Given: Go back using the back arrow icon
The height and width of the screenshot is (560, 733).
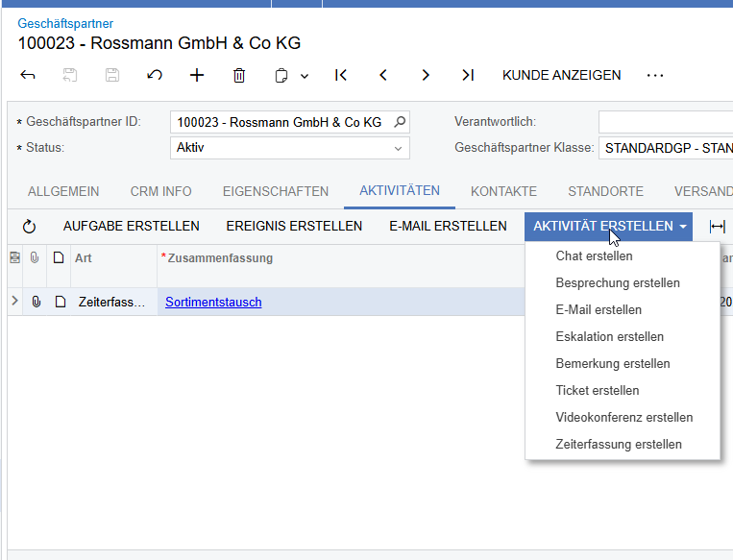Looking at the screenshot, I should 28,75.
